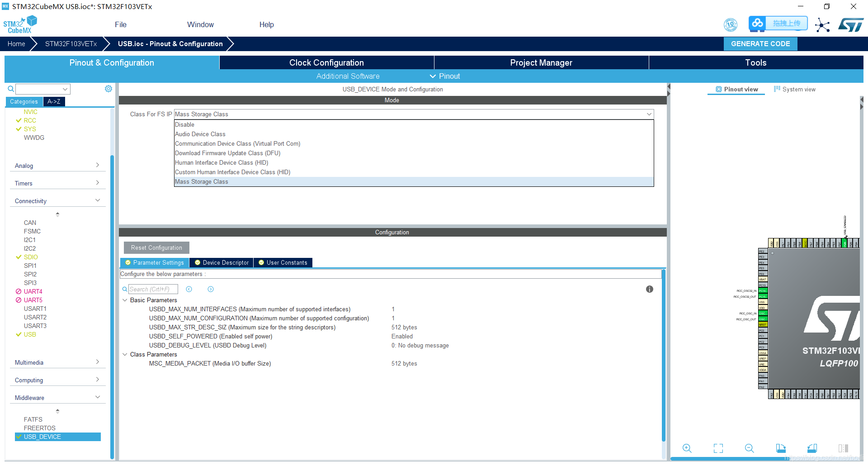Collapse Basic Parameters group
Image resolution: width=868 pixels, height=466 pixels.
125,300
